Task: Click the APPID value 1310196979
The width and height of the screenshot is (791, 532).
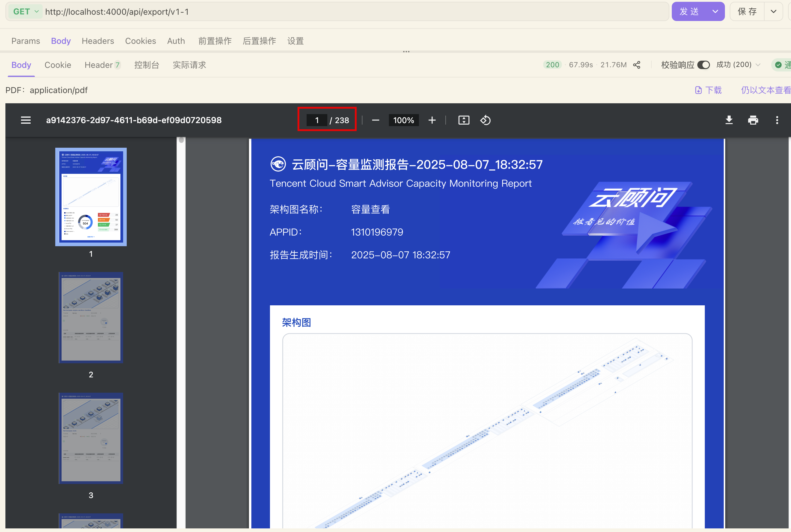Action: tap(377, 232)
